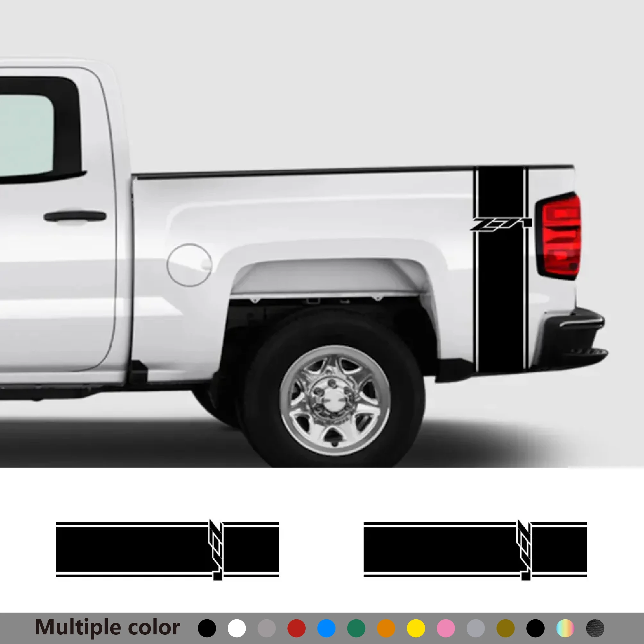Image resolution: width=644 pixels, height=644 pixels.
Task: Select the first black swatch beside Multiple color
Action: [x=207, y=628]
